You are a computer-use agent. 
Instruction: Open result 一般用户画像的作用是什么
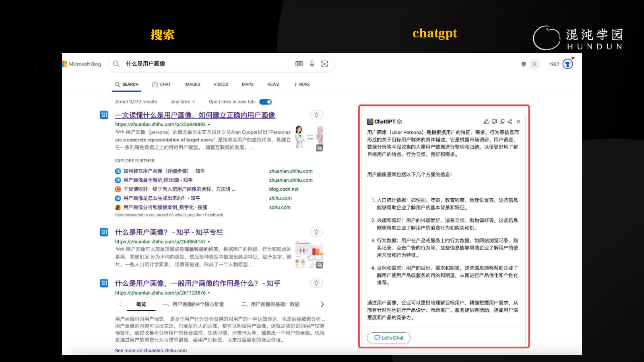pos(198,283)
